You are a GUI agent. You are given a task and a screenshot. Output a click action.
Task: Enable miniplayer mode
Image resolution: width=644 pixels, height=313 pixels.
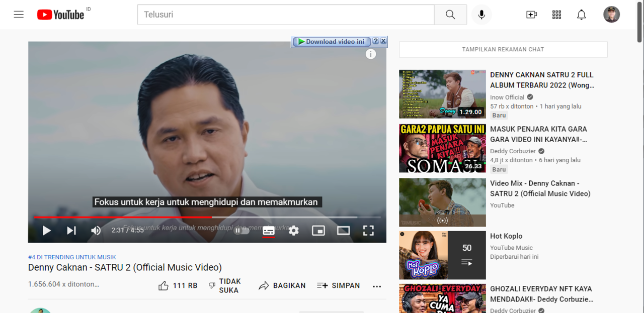click(318, 231)
